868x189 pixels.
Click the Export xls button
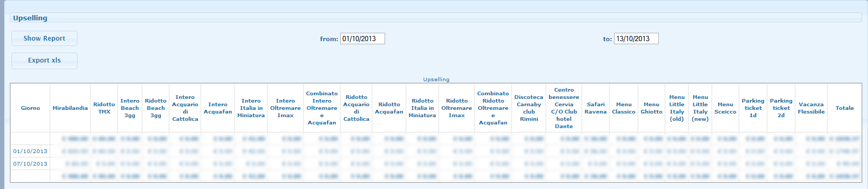44,60
